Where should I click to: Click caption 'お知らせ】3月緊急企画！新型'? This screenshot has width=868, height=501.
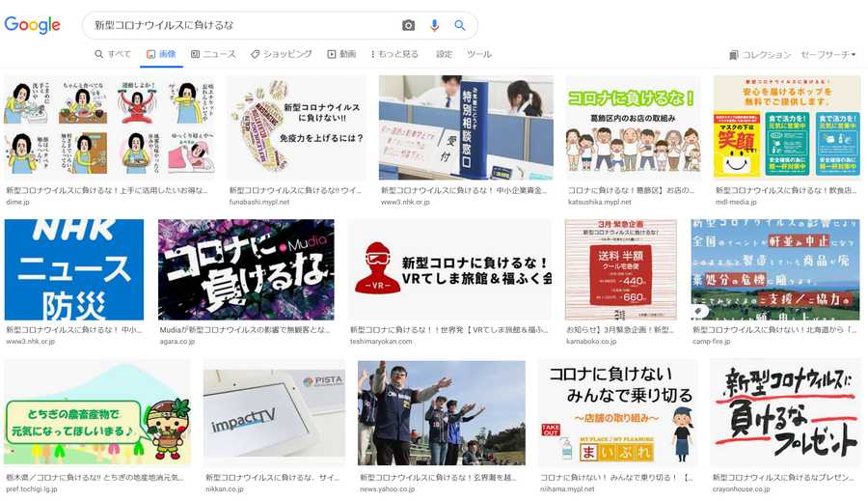pyautogui.click(x=620, y=330)
